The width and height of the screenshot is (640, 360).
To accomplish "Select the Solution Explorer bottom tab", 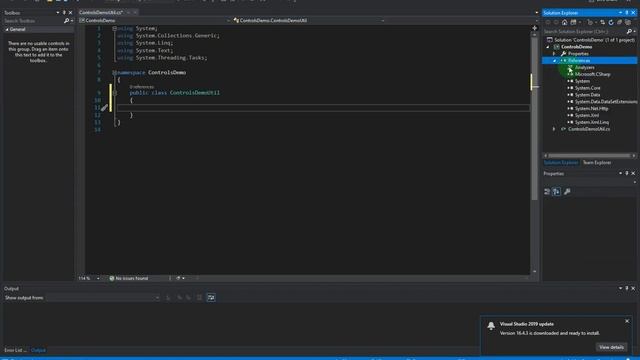I will pyautogui.click(x=561, y=162).
